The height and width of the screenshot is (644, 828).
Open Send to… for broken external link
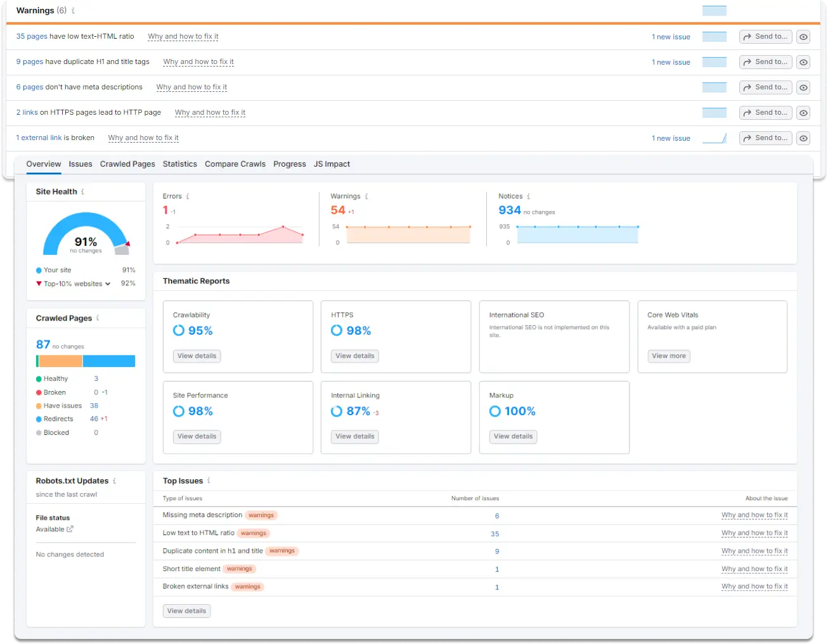pos(766,138)
